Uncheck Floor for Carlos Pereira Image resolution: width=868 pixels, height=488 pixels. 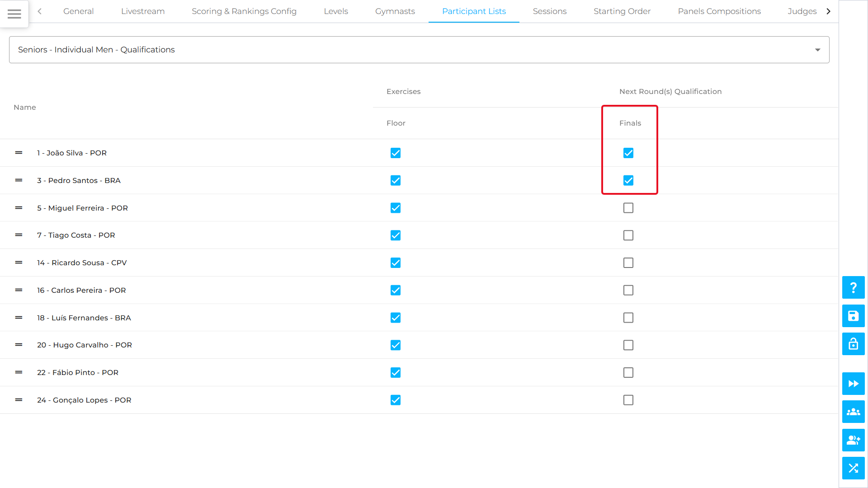click(x=396, y=291)
